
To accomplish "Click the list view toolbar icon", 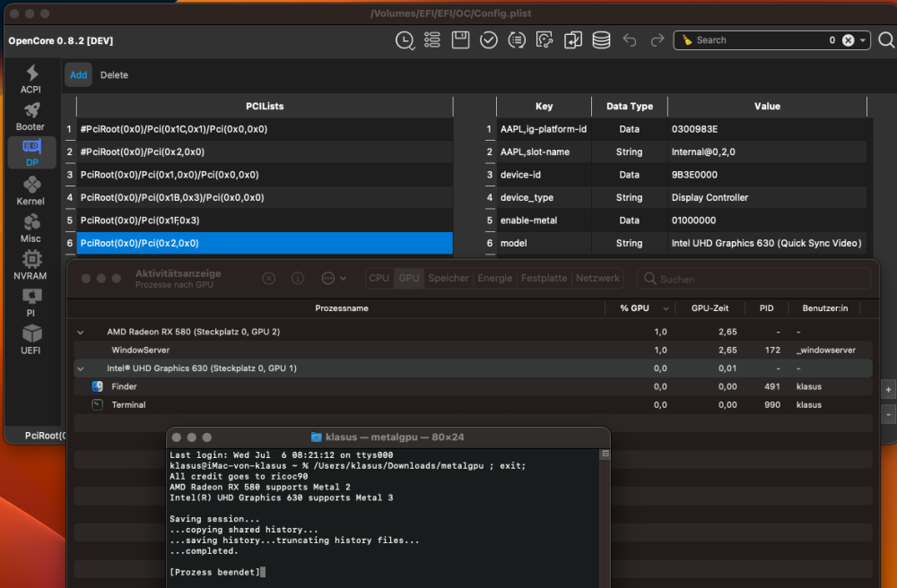I will [432, 40].
